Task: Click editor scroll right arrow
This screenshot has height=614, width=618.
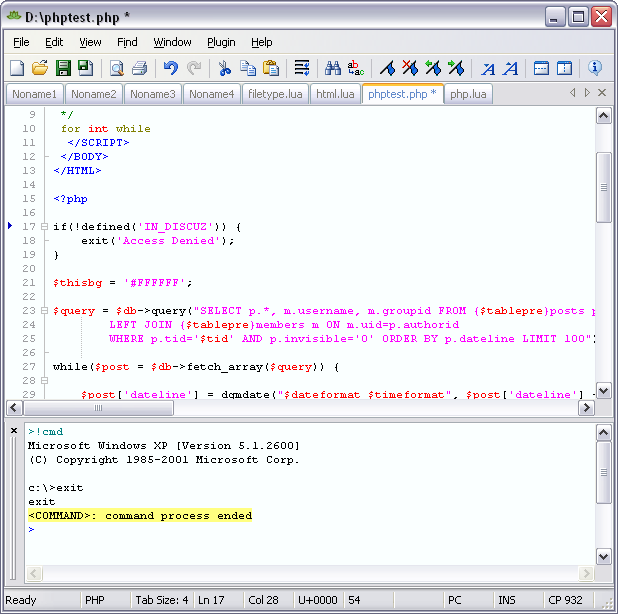Action: [x=586, y=407]
